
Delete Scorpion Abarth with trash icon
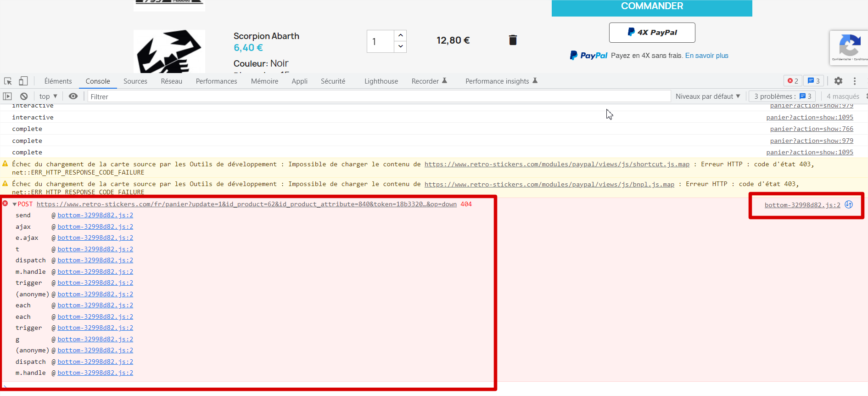[513, 40]
